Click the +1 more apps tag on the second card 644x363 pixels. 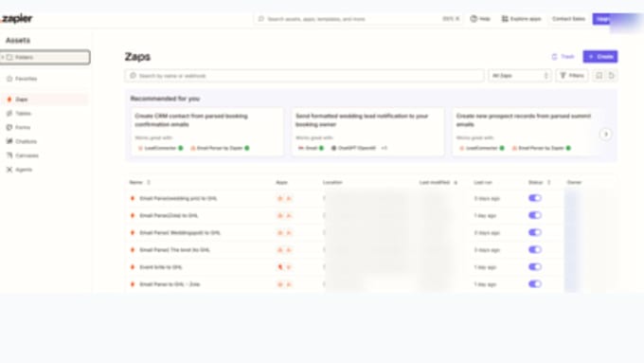(x=384, y=148)
